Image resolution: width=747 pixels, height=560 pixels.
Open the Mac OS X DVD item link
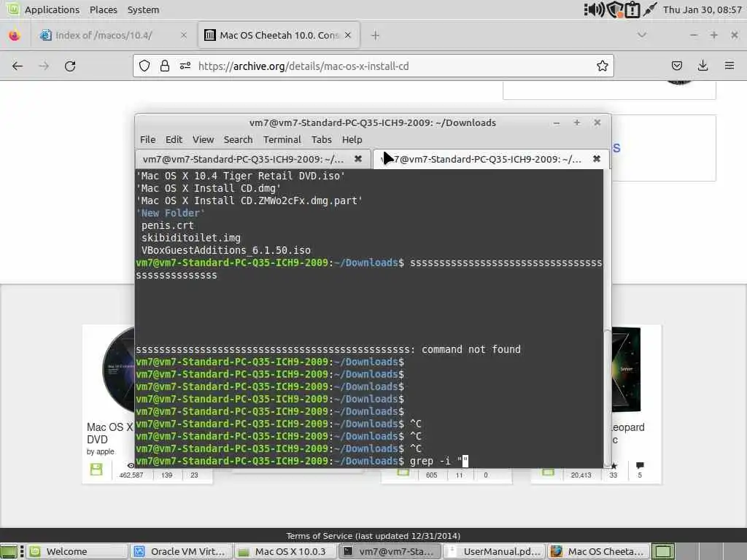(110, 433)
